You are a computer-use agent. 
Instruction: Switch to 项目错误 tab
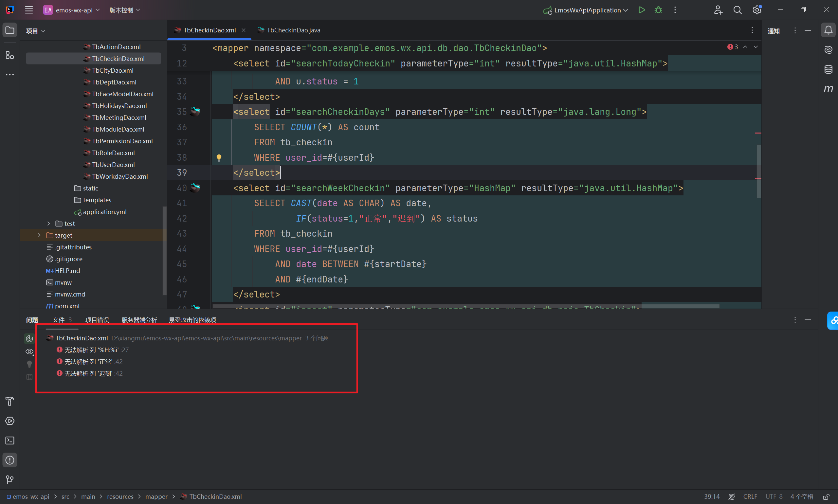point(97,320)
